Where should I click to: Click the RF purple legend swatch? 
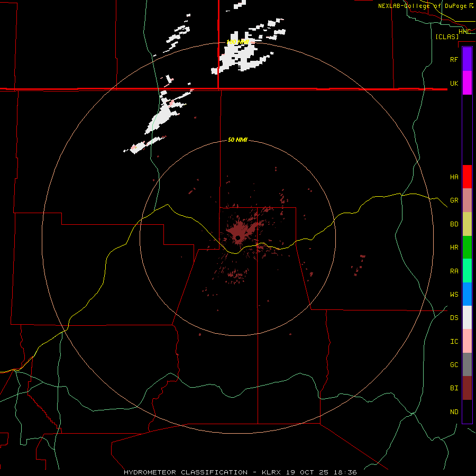point(467,59)
